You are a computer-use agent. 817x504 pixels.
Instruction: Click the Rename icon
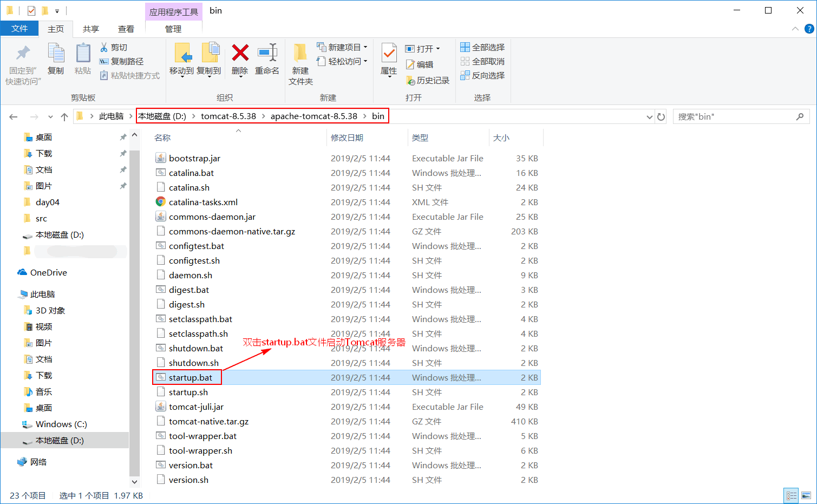coord(267,53)
